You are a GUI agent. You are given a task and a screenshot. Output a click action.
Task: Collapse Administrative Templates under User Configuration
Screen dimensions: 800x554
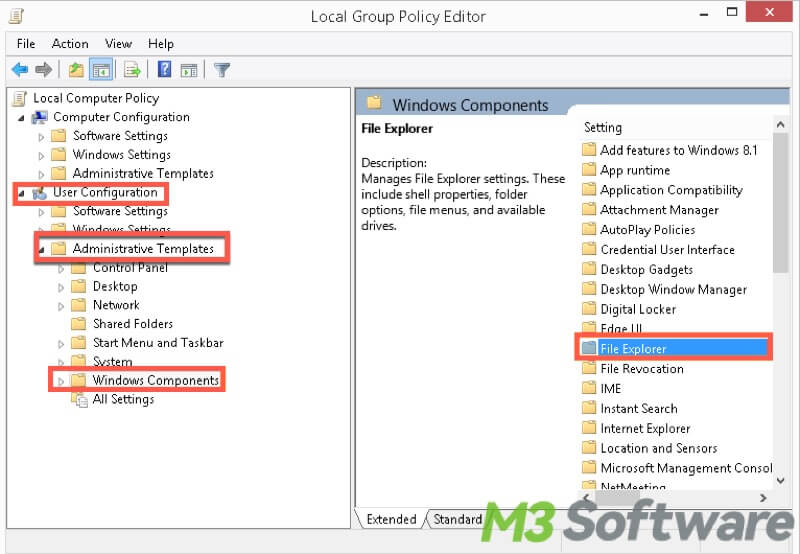[x=41, y=250]
